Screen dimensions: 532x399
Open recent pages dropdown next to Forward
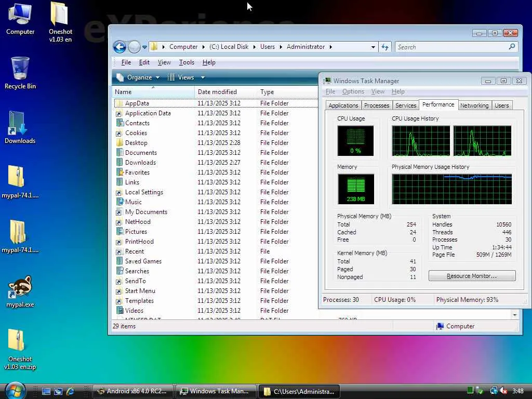coord(144,47)
